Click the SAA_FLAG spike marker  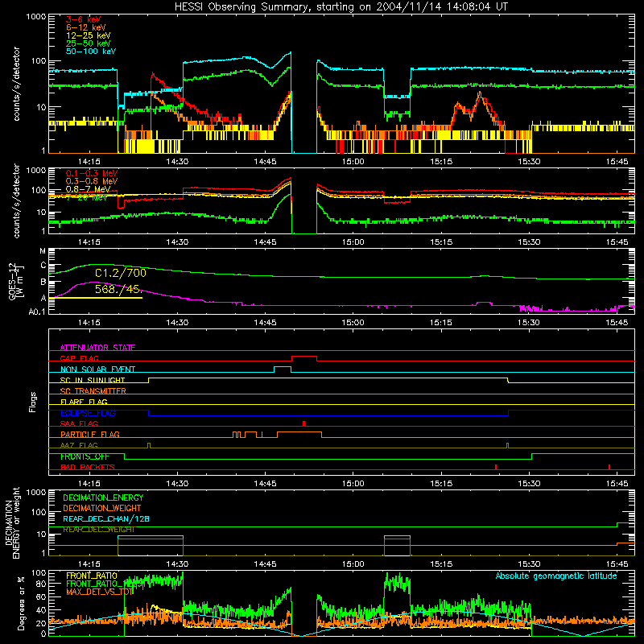tap(304, 423)
